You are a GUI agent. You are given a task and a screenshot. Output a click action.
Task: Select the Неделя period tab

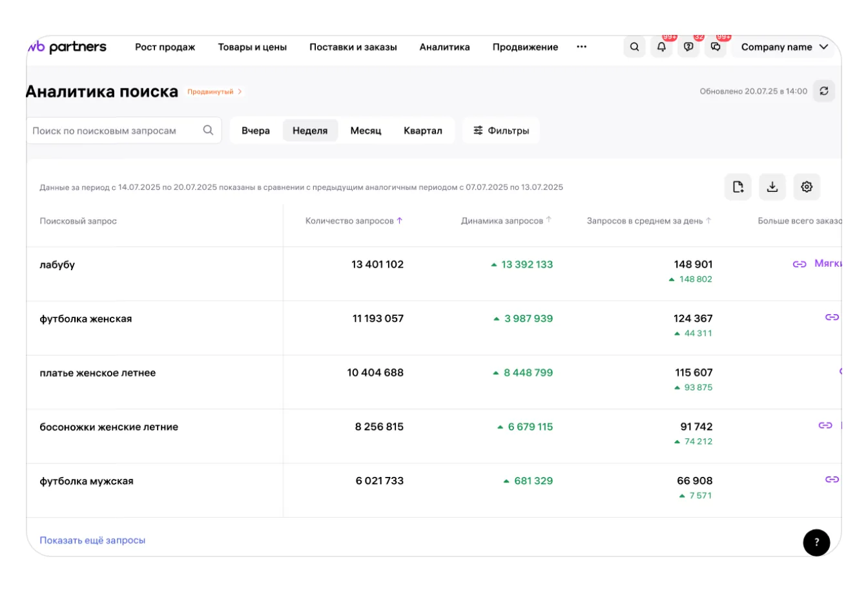pos(310,131)
